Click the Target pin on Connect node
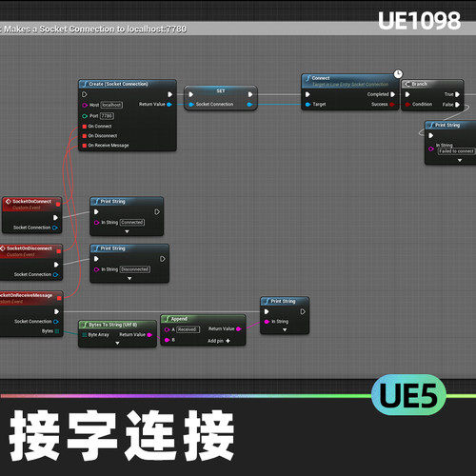 307,105
